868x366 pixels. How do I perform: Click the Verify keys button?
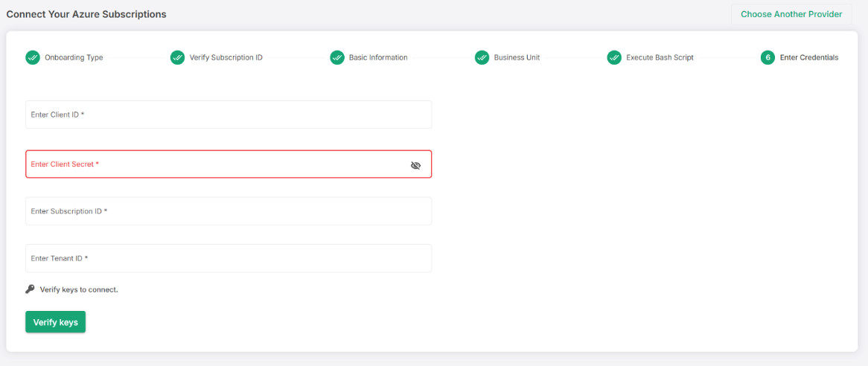pyautogui.click(x=55, y=322)
